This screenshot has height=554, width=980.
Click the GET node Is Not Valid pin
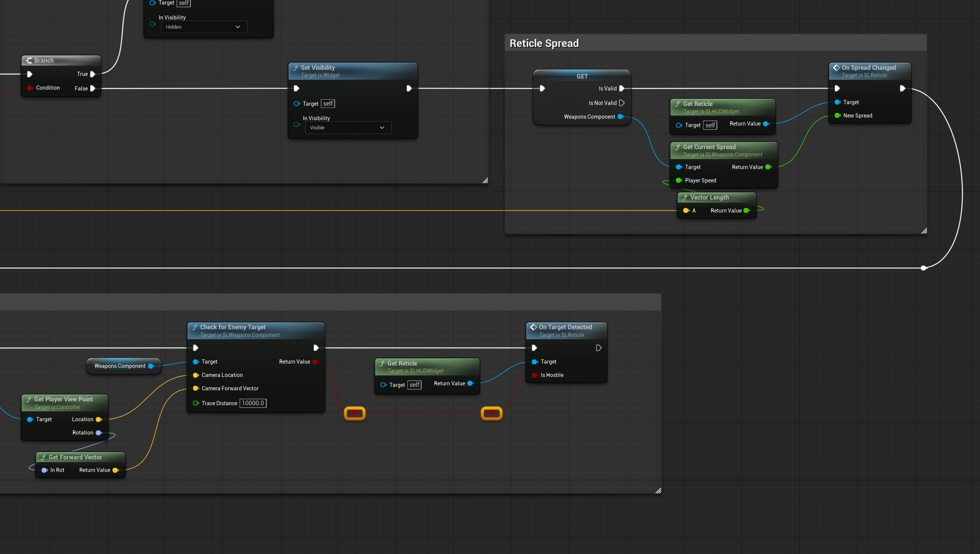pos(622,103)
